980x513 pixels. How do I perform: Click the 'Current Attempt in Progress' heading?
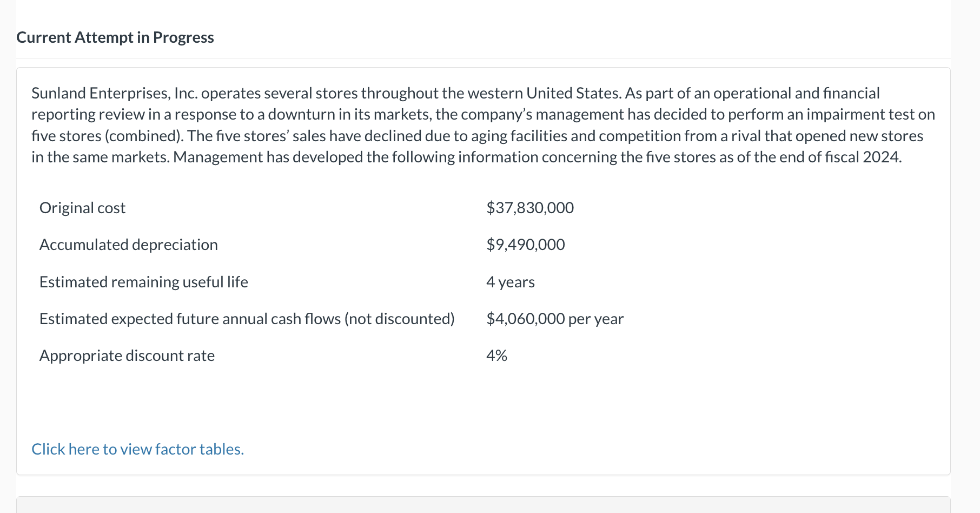[x=115, y=37]
